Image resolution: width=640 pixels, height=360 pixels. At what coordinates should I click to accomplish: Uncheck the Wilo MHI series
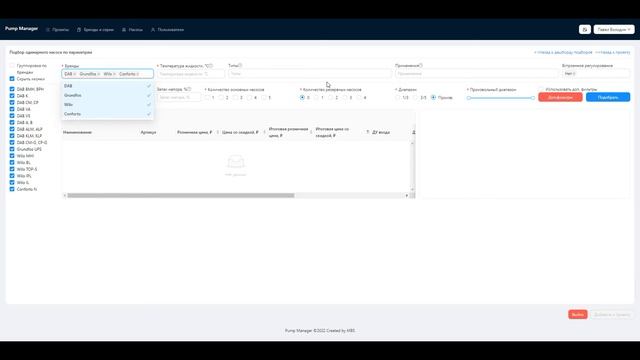point(12,156)
